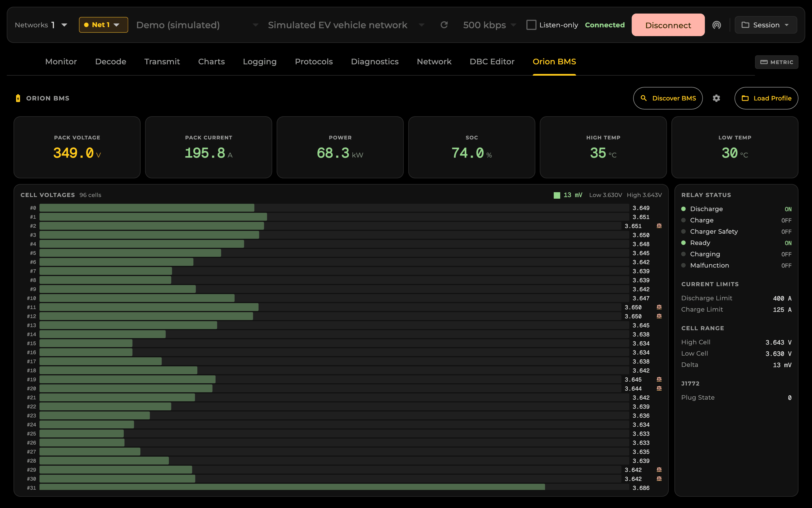
Task: Click balancing icon on cell #11
Action: tap(659, 307)
